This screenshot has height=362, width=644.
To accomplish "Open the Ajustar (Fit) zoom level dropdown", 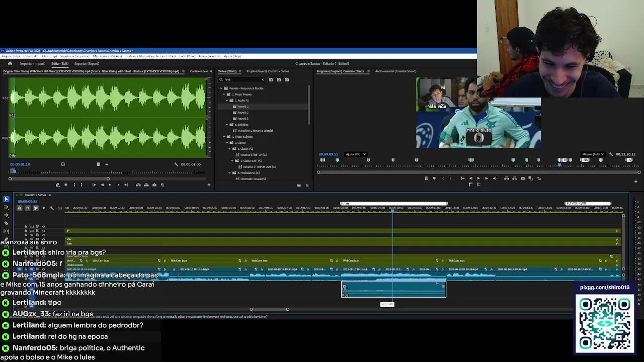I will tap(356, 154).
